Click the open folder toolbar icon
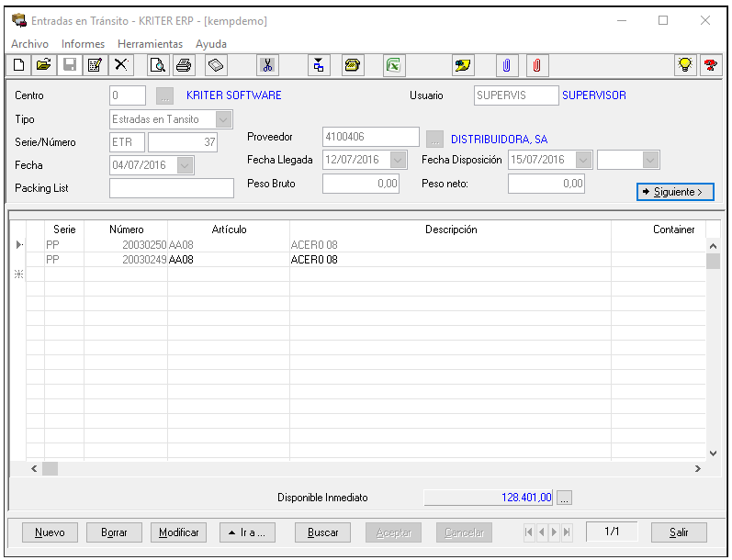Viewport: 732px width, 560px height. click(43, 65)
